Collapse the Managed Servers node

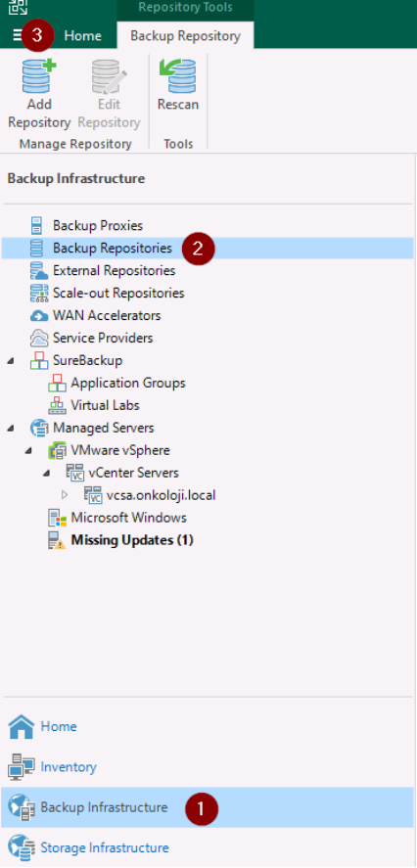(11, 429)
